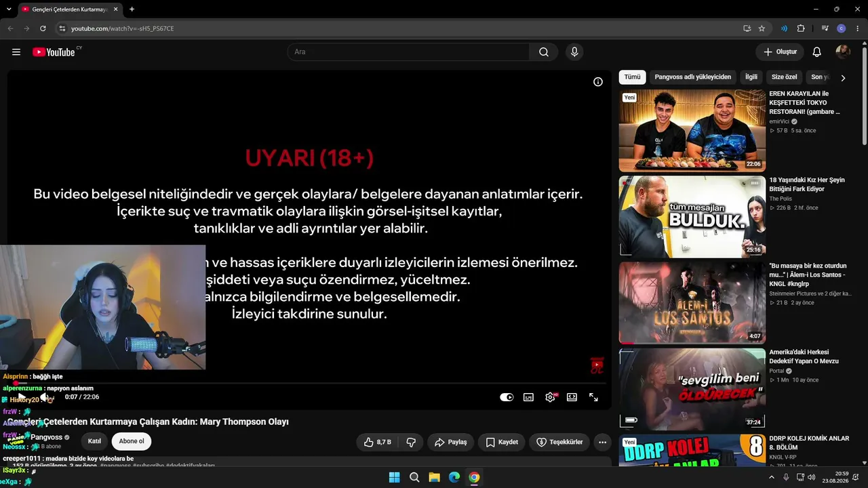
Task: Open Chrome profile avatar
Action: click(842, 28)
